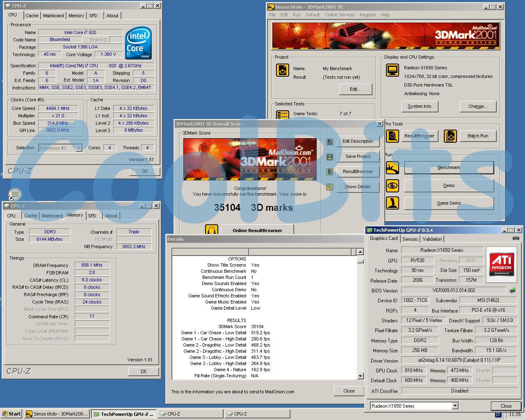Click the Batch Run button
The width and height of the screenshot is (525, 420).
[478, 136]
